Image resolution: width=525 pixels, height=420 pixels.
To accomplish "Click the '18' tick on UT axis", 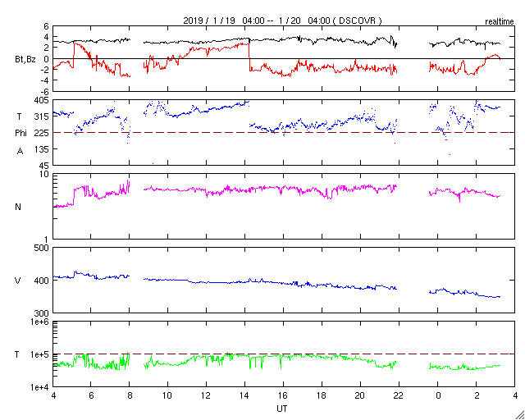I will point(322,395).
